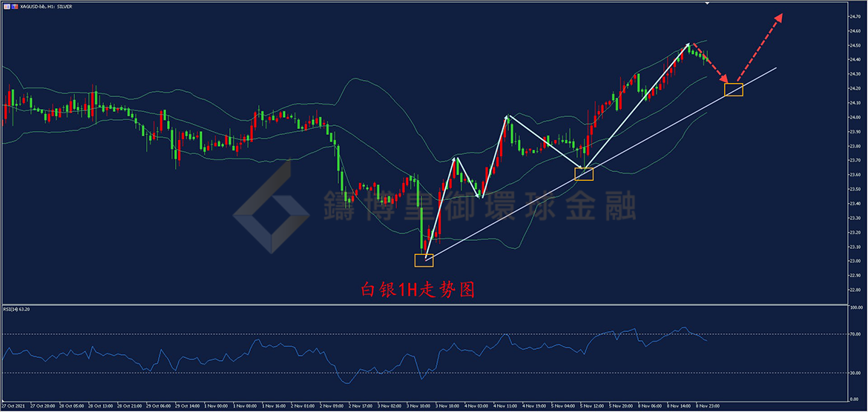Screen dimensions: 868x412
Task: Select the long white ascending trendline's right end
Action: (775, 68)
